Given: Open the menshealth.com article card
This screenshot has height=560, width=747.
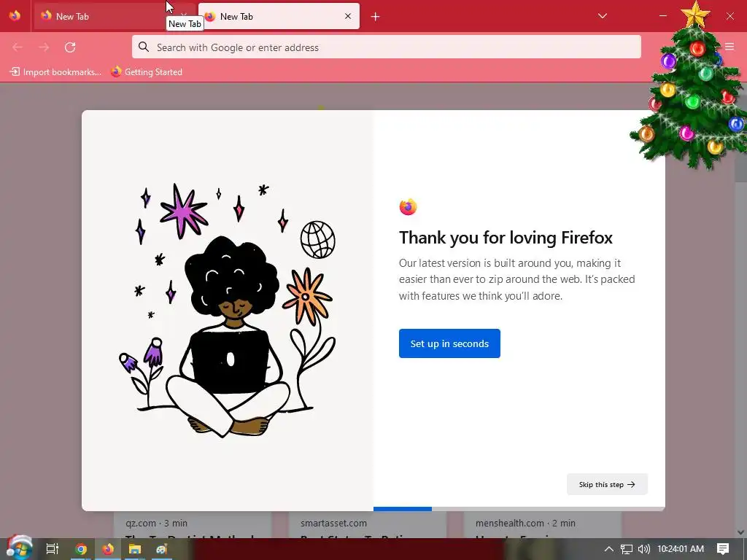Looking at the screenshot, I should click(543, 525).
